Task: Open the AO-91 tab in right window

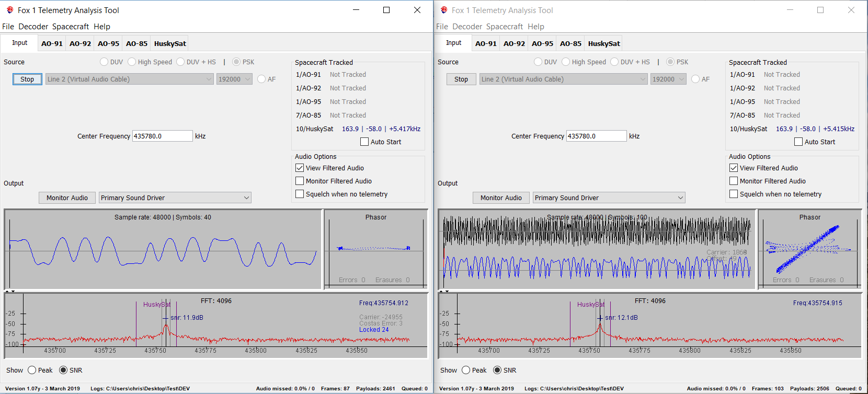Action: (486, 43)
